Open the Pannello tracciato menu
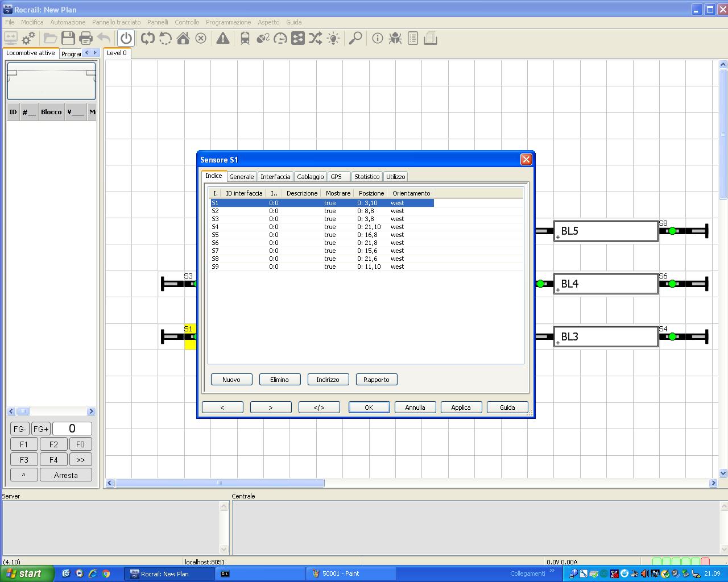 (x=116, y=22)
